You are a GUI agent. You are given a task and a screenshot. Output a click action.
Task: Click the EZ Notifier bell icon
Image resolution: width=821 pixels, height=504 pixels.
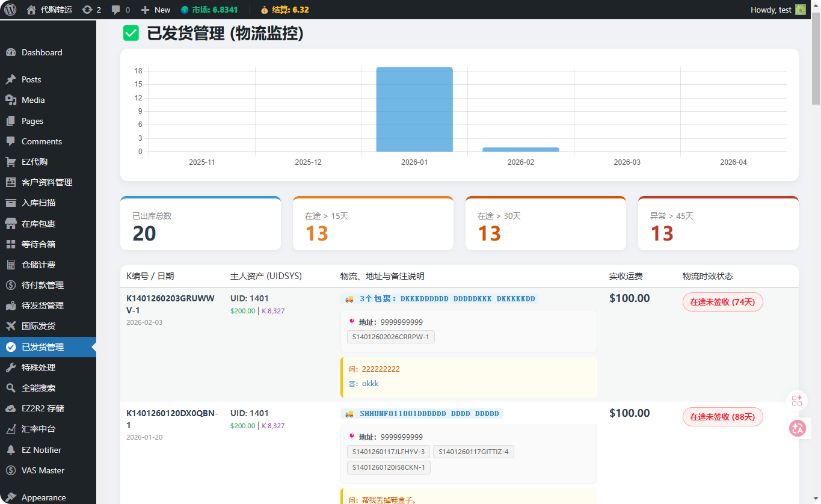tap(11, 450)
